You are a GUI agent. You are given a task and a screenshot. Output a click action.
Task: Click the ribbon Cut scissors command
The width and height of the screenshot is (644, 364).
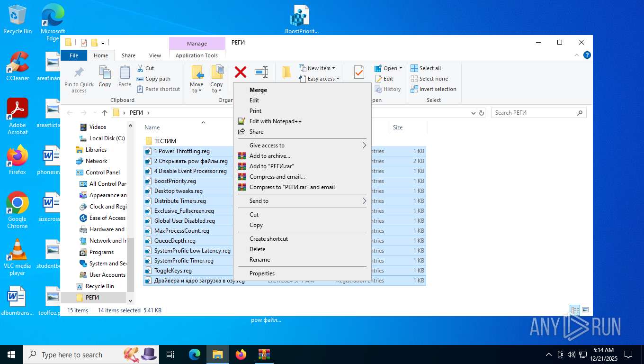tap(145, 68)
